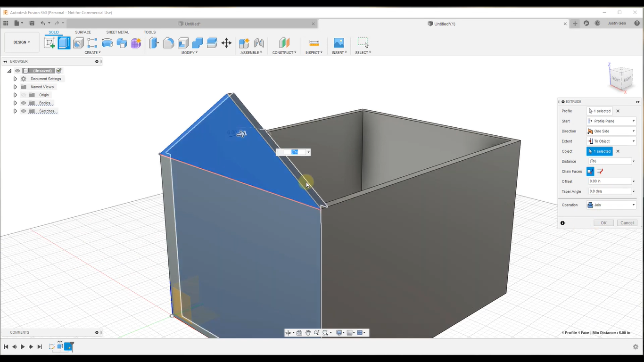The width and height of the screenshot is (644, 362).
Task: Select the Insert Decal tool
Action: 339,43
